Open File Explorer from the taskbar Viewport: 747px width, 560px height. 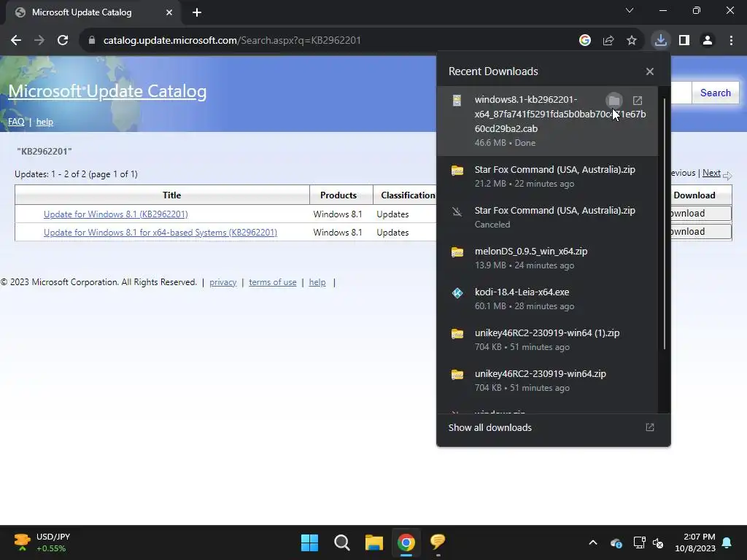[374, 542]
